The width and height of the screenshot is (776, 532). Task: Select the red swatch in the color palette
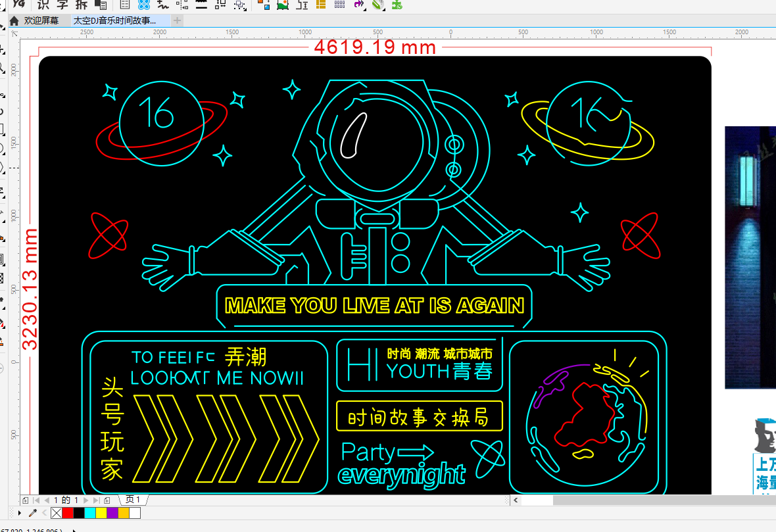pos(68,513)
